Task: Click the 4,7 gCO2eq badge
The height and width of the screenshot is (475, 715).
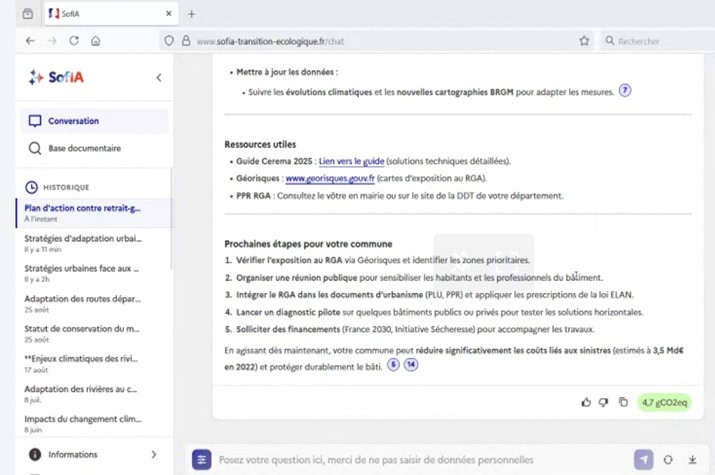Action: point(664,403)
